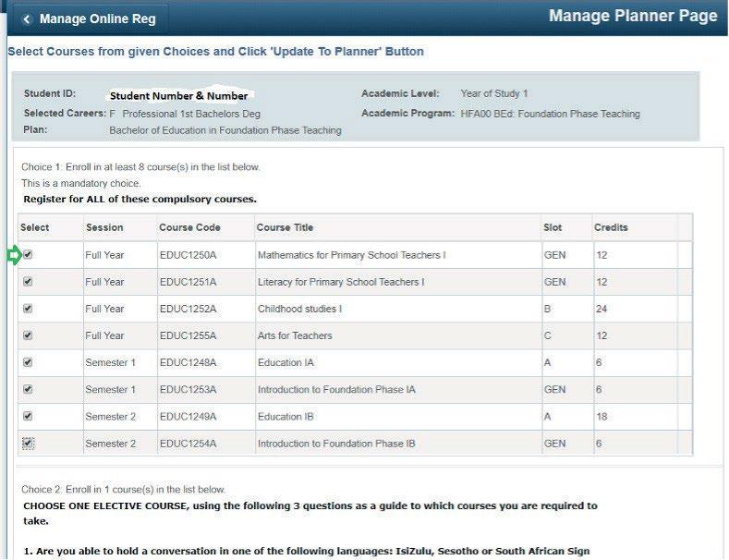Click the back chevron beside Manage Online Reg
Viewport: 729px width, 560px height.
[27, 19]
